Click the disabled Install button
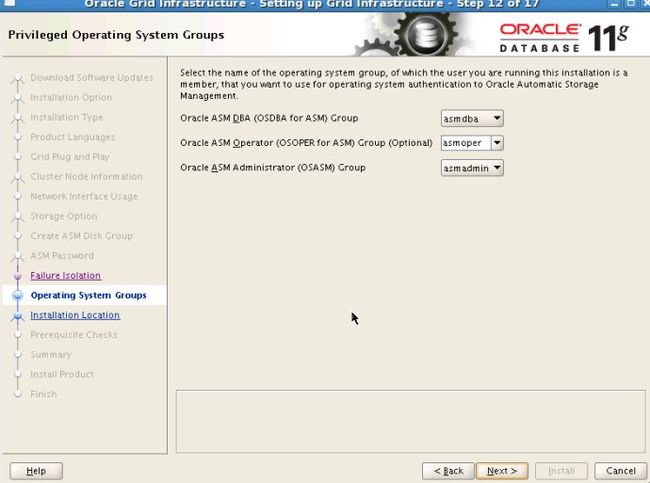 pos(561,471)
